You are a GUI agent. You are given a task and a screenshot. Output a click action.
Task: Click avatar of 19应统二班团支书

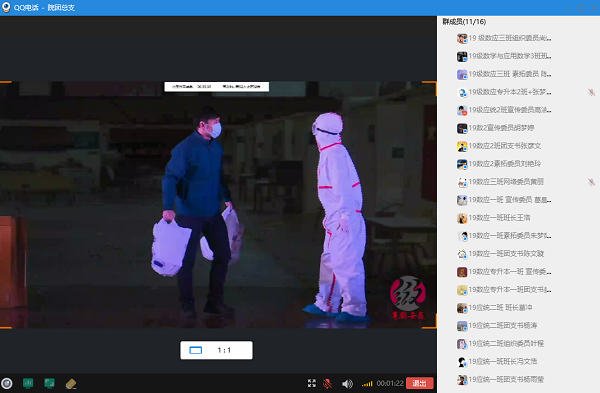pos(462,326)
